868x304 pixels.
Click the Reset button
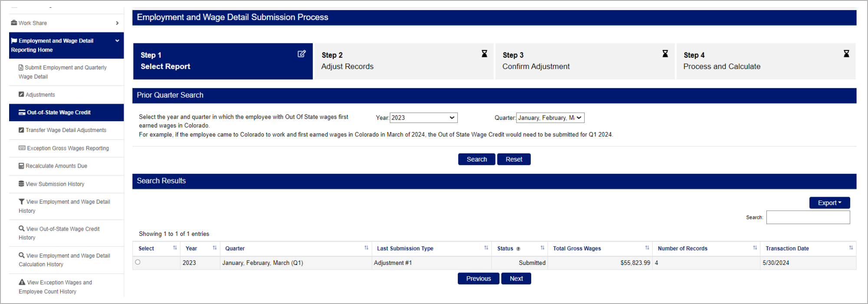(514, 159)
